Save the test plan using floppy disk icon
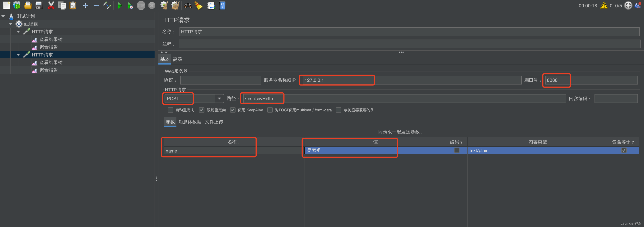Screen dimensions: 644x227 coord(39,5)
